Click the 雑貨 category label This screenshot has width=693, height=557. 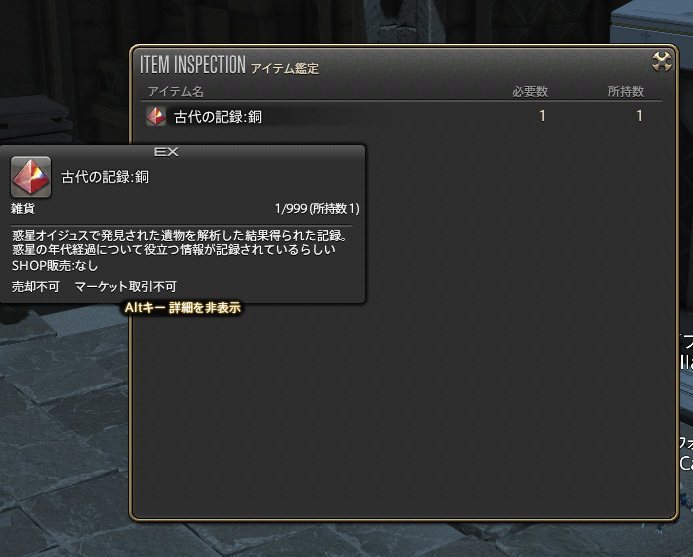(x=23, y=208)
